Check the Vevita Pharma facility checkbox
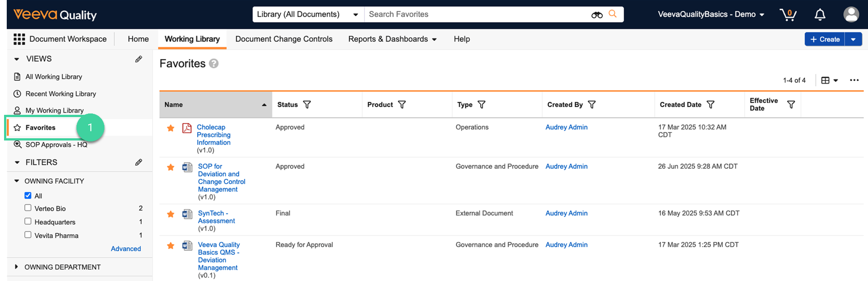The height and width of the screenshot is (281, 868). (28, 235)
